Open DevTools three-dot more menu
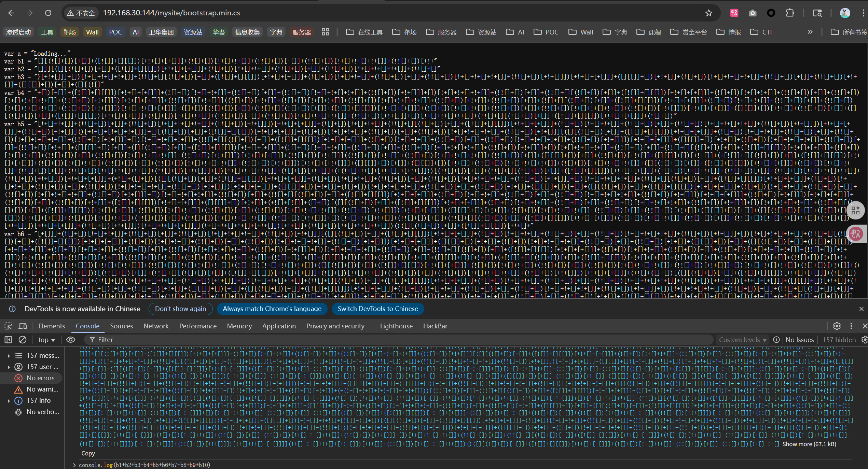 click(851, 326)
